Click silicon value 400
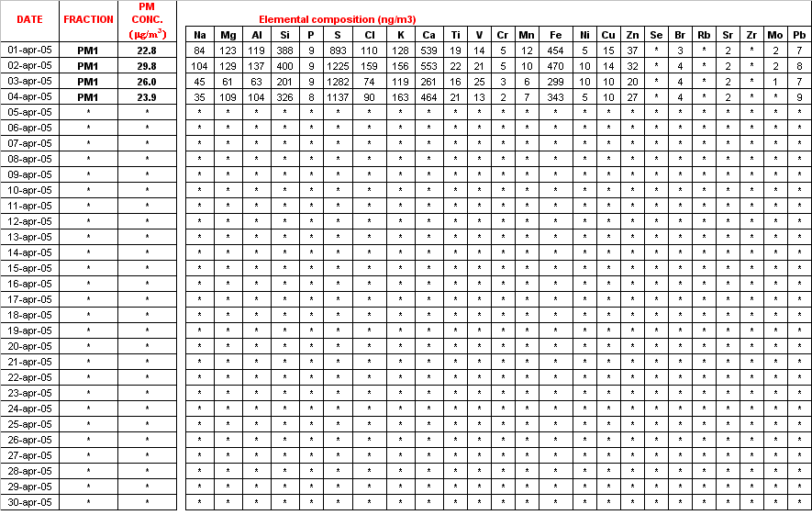This screenshot has width=812, height=526. [284, 66]
